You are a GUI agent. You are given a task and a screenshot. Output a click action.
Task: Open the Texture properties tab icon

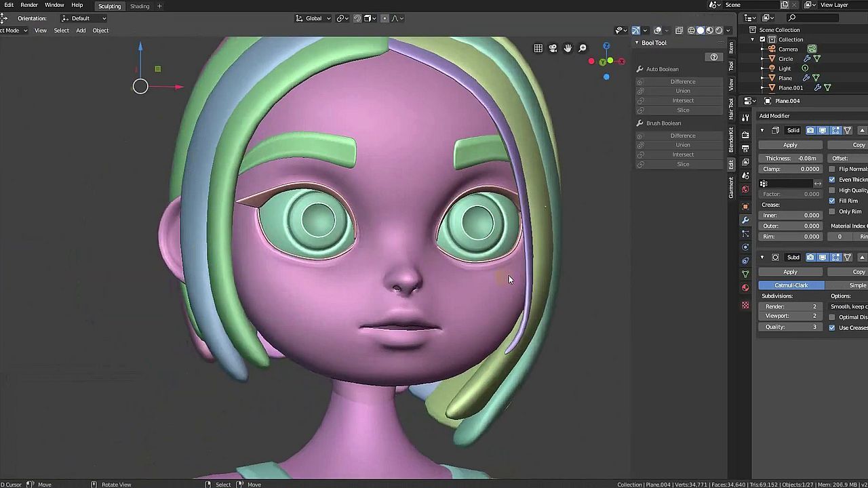click(x=745, y=305)
